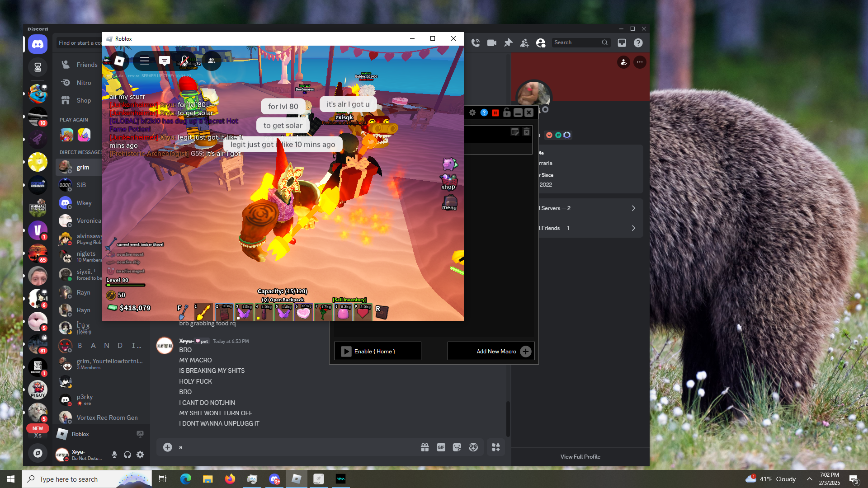The width and height of the screenshot is (868, 488).
Task: Open View Full Profile
Action: tap(580, 457)
